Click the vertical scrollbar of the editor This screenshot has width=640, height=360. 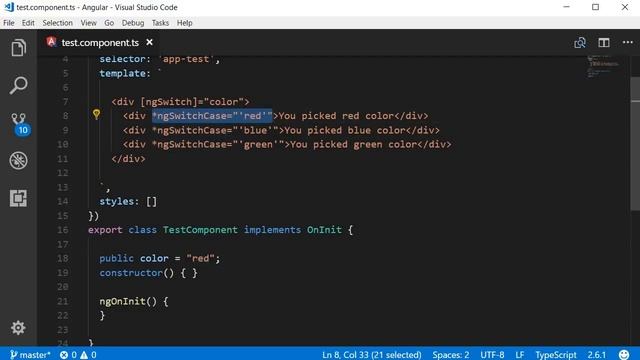(635, 143)
